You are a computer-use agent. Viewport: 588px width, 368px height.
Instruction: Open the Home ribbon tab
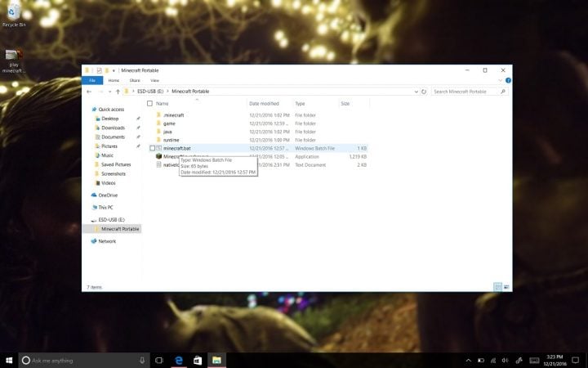pos(114,80)
